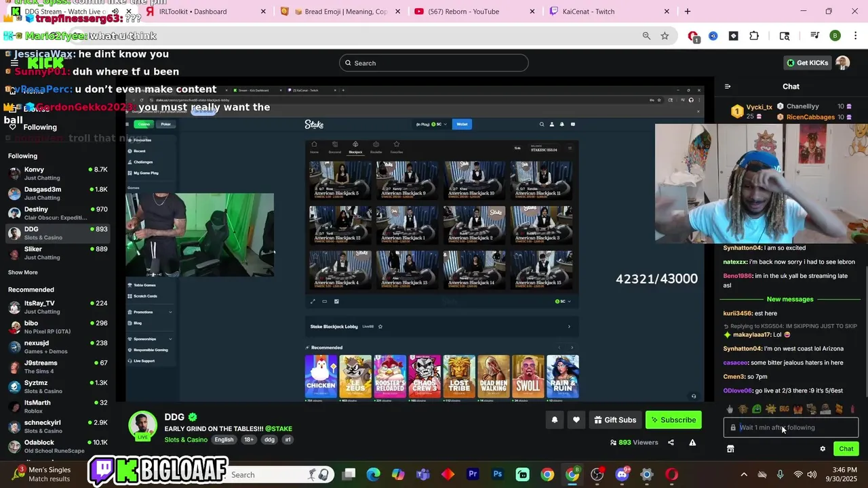Viewport: 868px width, 488px height.
Task: Select Casino tab in Stake
Action: pos(144,124)
